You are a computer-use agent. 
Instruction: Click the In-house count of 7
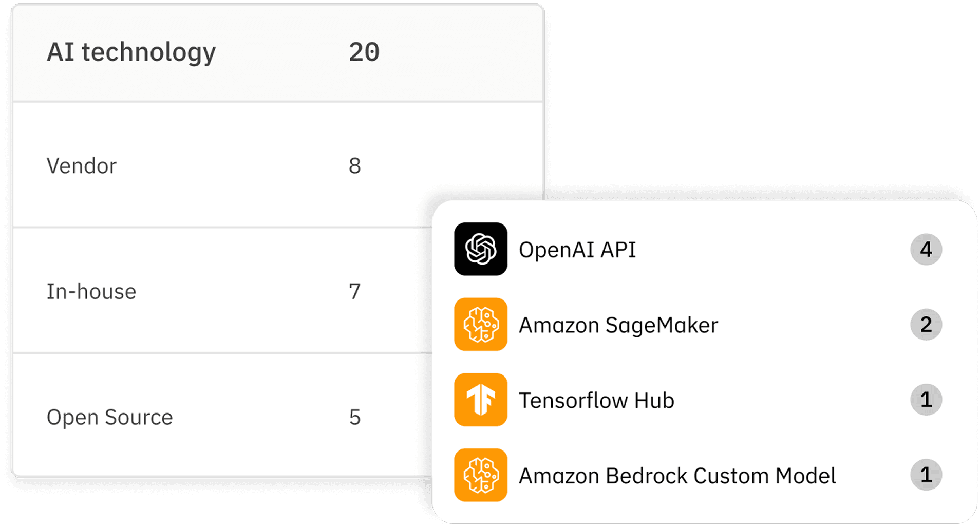pyautogui.click(x=355, y=292)
